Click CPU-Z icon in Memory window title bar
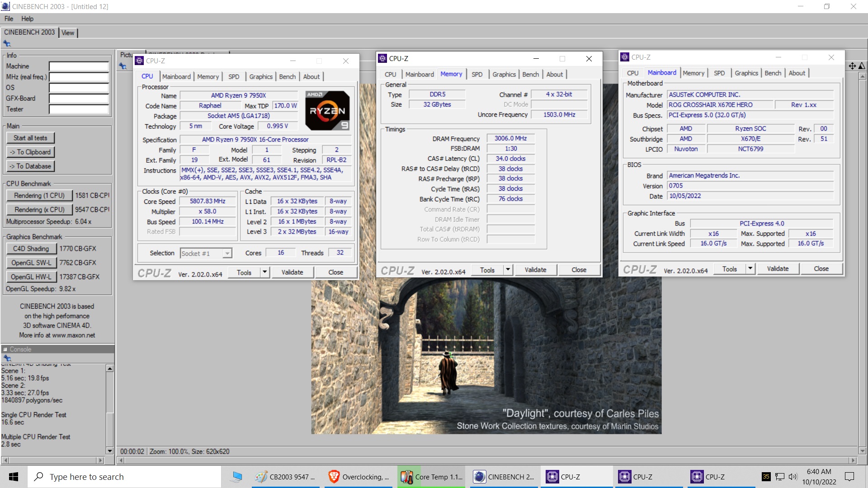 (382, 58)
